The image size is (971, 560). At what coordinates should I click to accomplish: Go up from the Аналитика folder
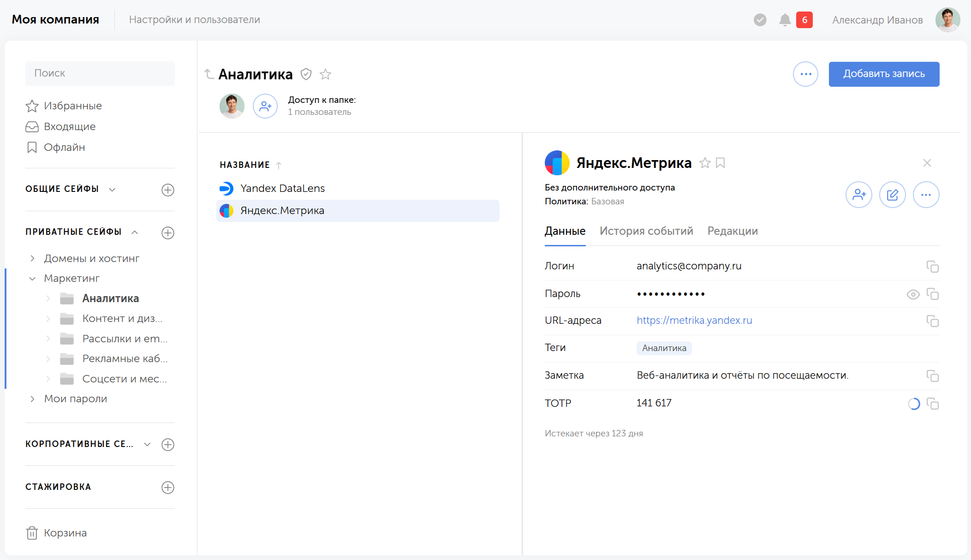[x=209, y=74]
